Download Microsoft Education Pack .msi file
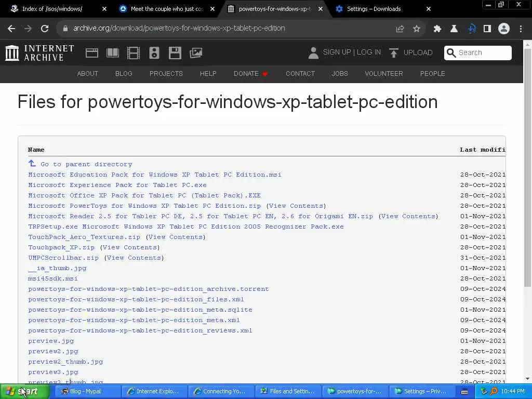This screenshot has width=532, height=399. [x=155, y=175]
